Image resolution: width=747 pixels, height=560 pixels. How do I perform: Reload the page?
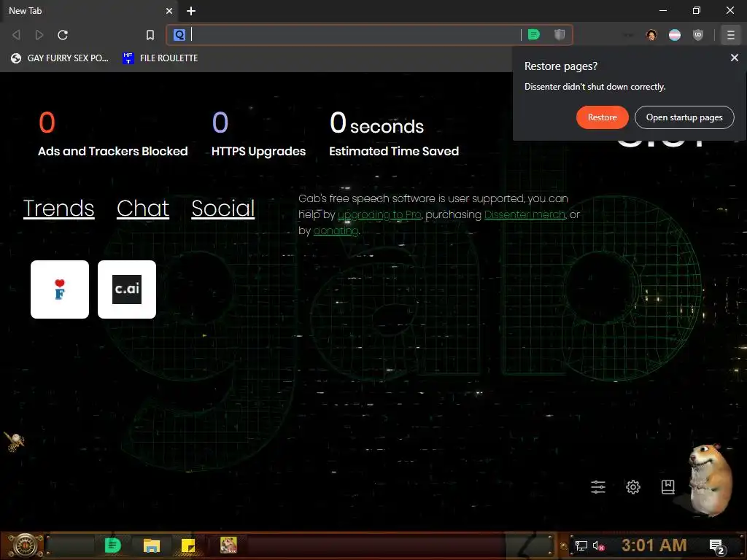pos(63,35)
